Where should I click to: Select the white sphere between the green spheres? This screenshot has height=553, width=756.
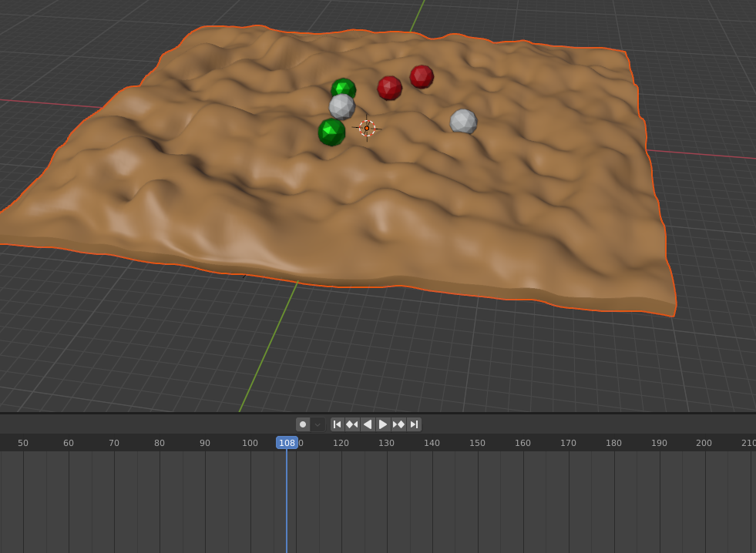pos(341,106)
